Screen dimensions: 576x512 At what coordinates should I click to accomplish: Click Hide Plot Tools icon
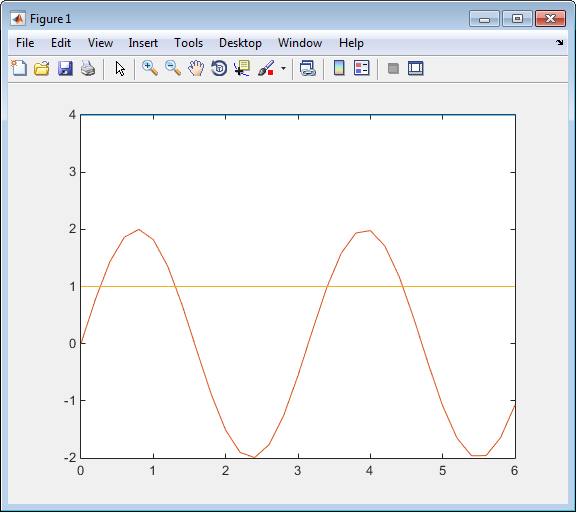pos(393,68)
